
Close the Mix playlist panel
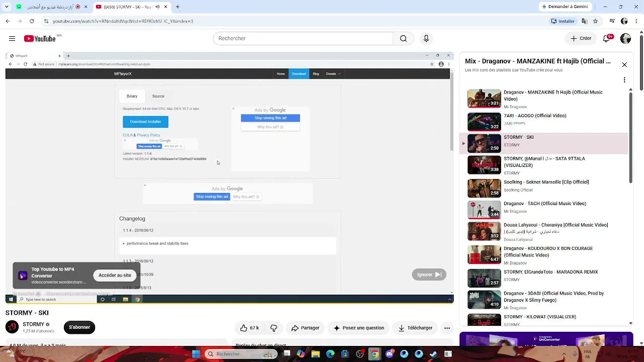point(624,65)
